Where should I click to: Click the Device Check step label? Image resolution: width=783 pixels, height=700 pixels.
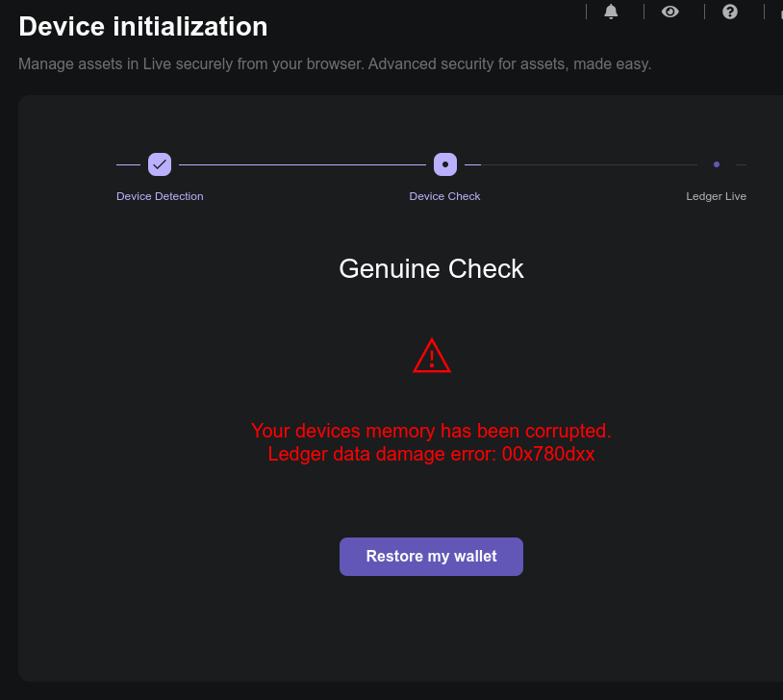pyautogui.click(x=445, y=196)
